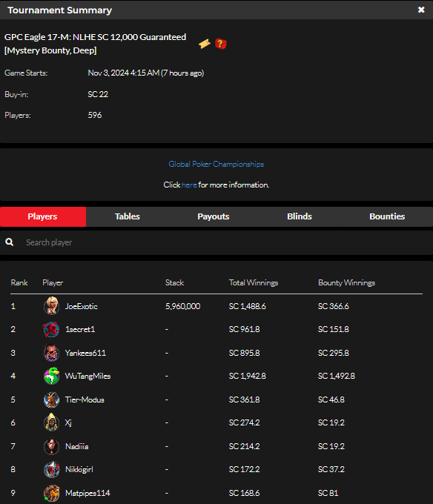The width and height of the screenshot is (433, 504).
Task: Select player name Tier-Modus
Action: (85, 399)
